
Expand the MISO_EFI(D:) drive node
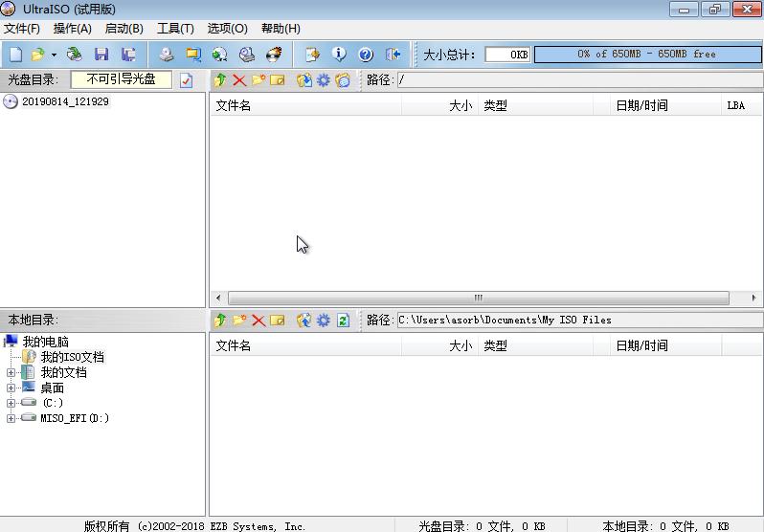[11, 418]
